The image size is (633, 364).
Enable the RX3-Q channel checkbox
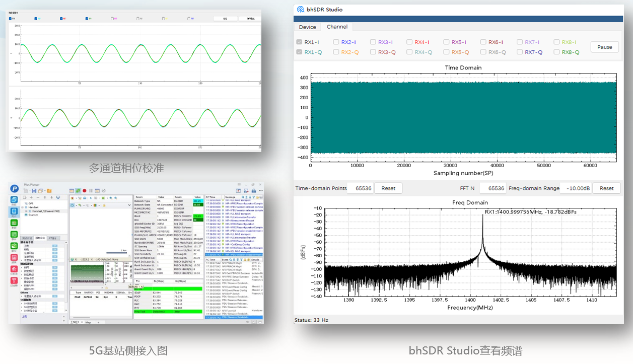pos(373,52)
